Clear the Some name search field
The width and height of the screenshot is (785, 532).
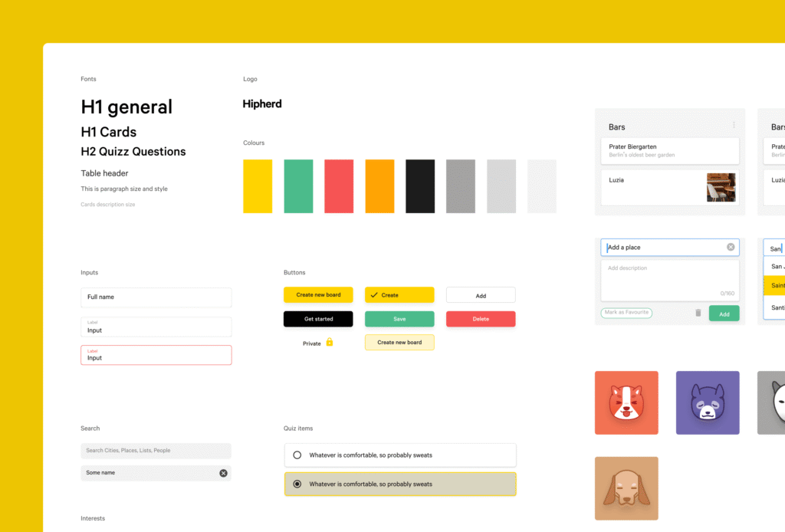click(x=223, y=473)
